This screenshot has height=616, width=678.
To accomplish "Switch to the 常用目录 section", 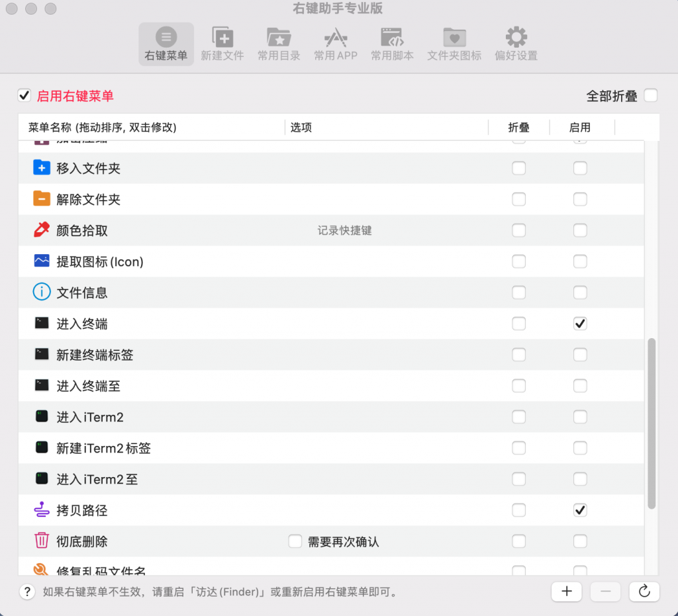I will click(279, 41).
